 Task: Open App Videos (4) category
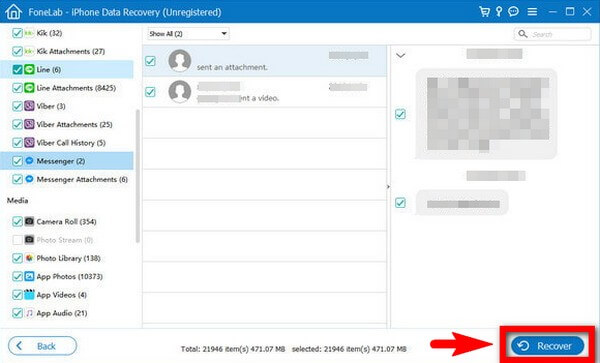click(61, 295)
